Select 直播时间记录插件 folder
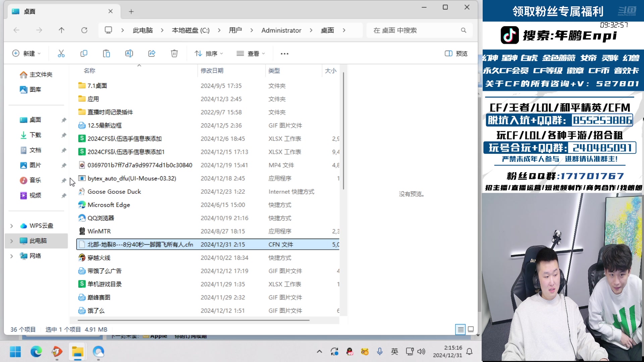This screenshot has height=362, width=644. click(208, 112)
